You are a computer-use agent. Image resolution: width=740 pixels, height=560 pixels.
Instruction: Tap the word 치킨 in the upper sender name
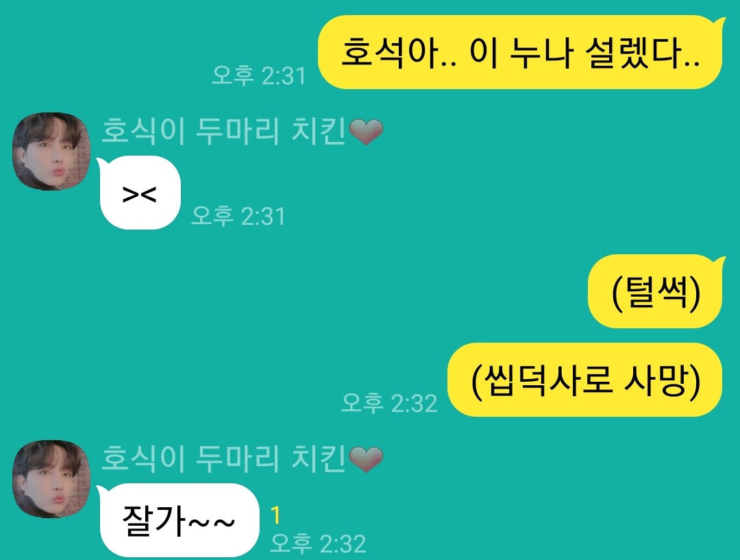click(x=319, y=131)
